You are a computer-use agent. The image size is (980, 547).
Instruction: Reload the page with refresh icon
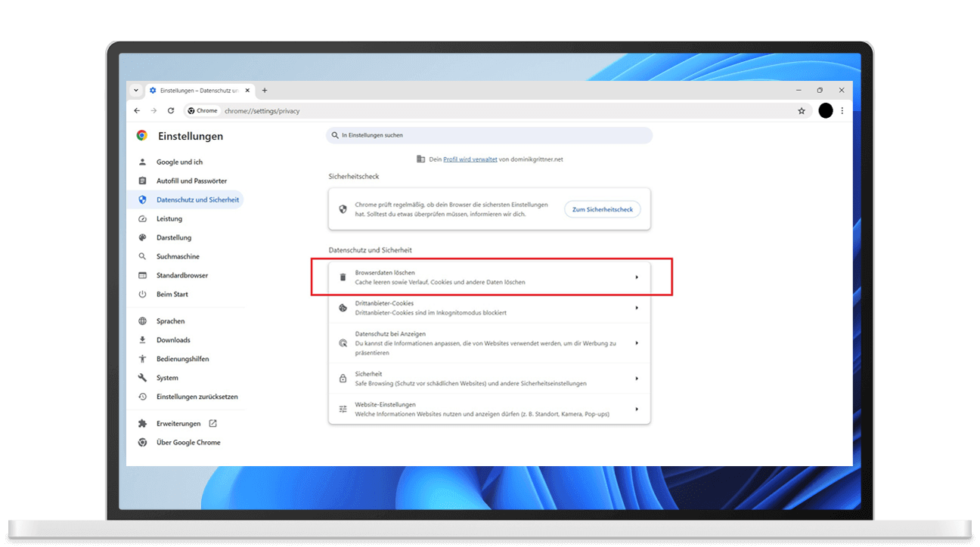pyautogui.click(x=171, y=111)
